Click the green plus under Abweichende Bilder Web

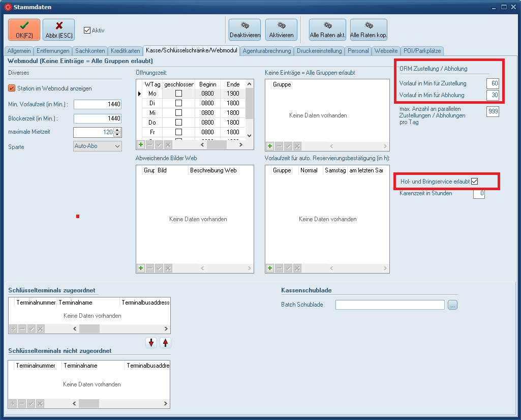[x=141, y=268]
